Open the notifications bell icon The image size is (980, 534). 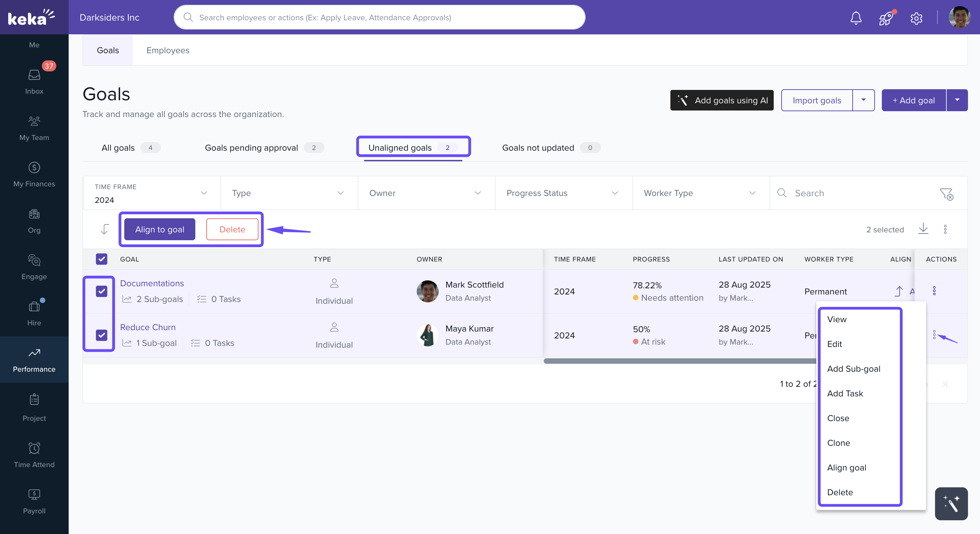(x=856, y=18)
